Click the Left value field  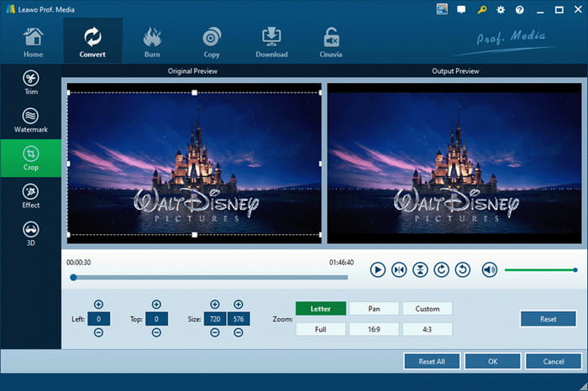click(98, 319)
